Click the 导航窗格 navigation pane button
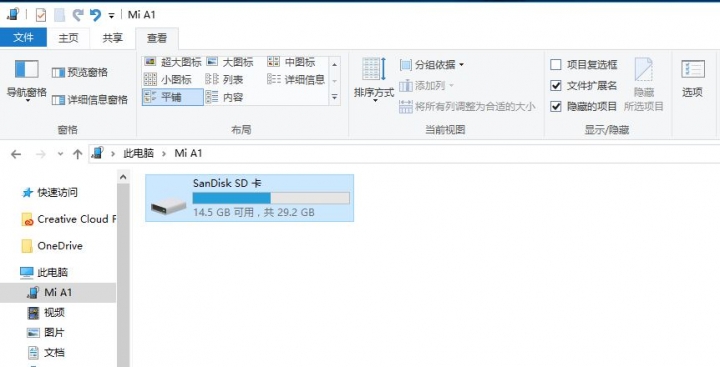 point(27,80)
